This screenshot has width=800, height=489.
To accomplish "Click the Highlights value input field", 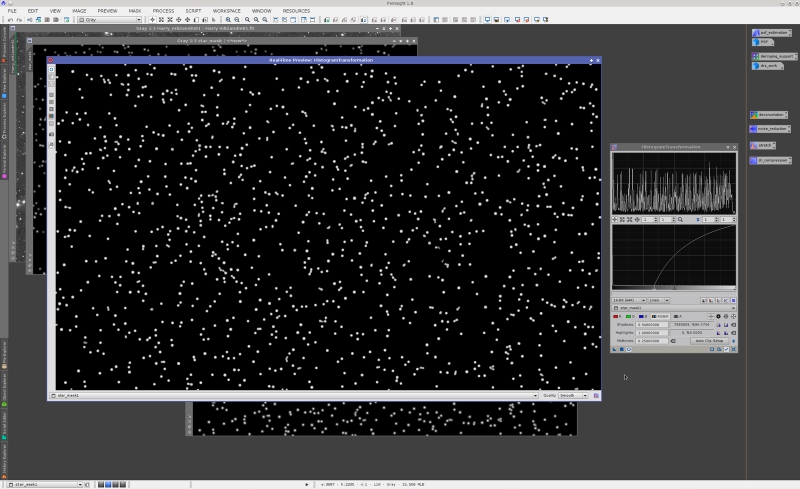I will 652,333.
